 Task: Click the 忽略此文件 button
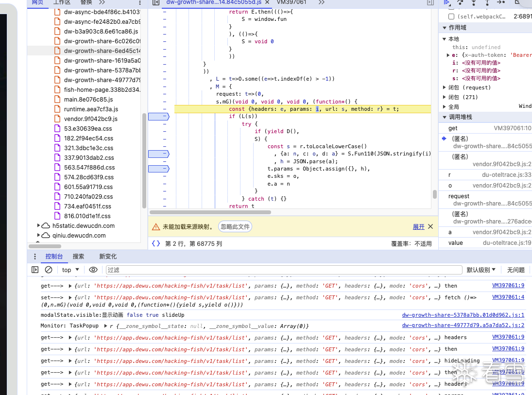[235, 227]
